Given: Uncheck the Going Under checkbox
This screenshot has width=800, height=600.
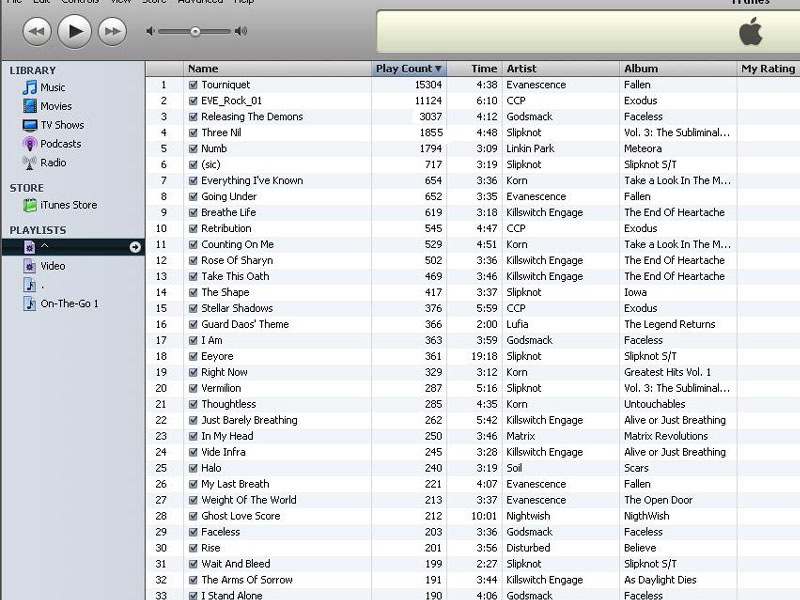Looking at the screenshot, I should point(193,196).
